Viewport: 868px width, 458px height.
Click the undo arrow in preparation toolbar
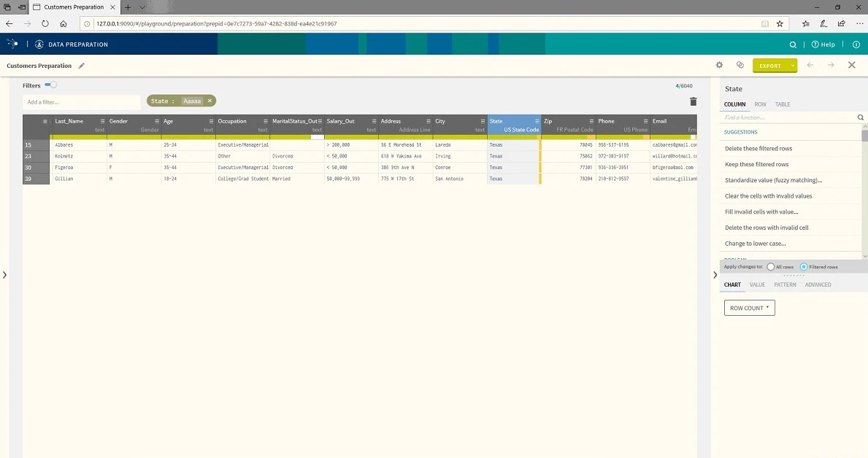pyautogui.click(x=810, y=65)
